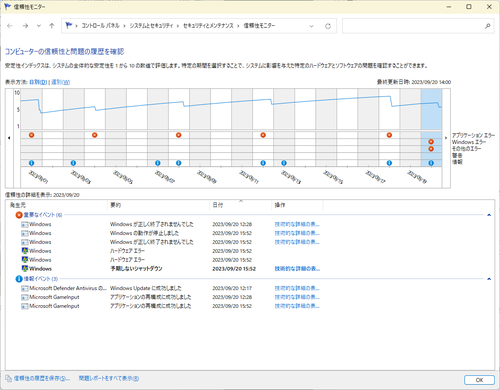500x390 pixels.
Task: Select application error icon on 2023/09/04
Action: click(x=95, y=135)
